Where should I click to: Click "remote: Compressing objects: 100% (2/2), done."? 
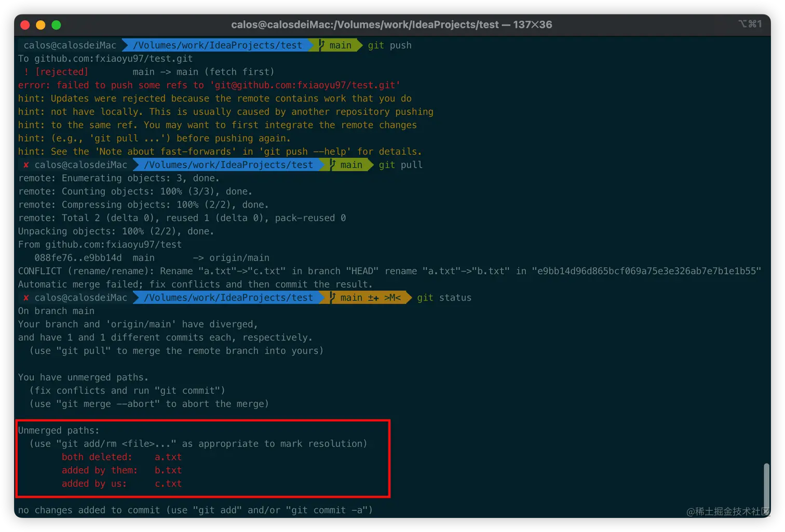pyautogui.click(x=143, y=204)
